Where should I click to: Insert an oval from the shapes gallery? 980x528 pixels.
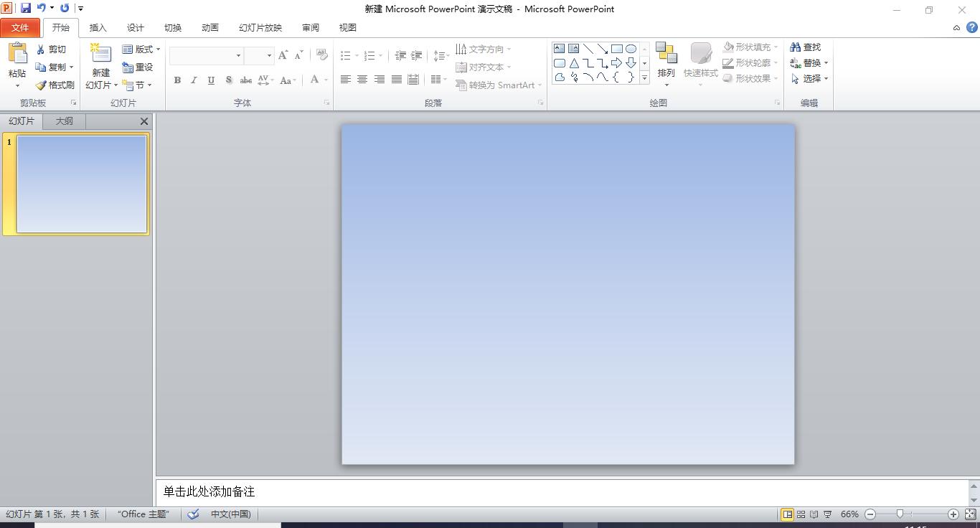(631, 47)
